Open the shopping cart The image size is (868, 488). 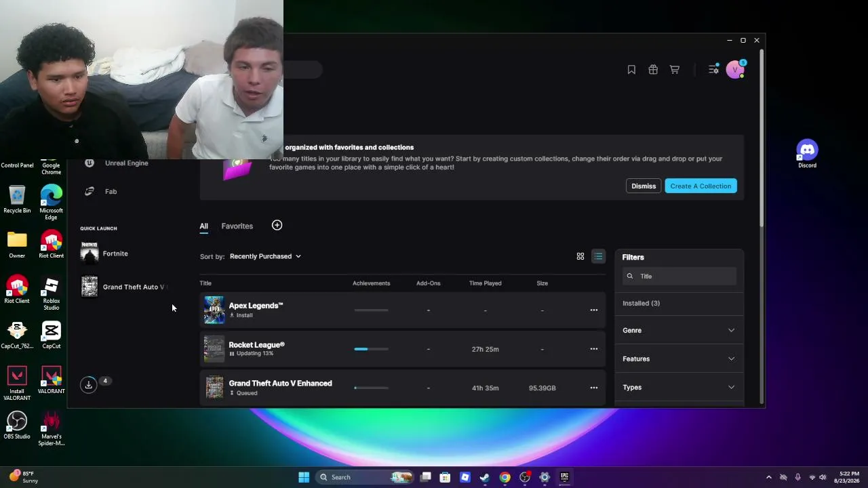675,70
